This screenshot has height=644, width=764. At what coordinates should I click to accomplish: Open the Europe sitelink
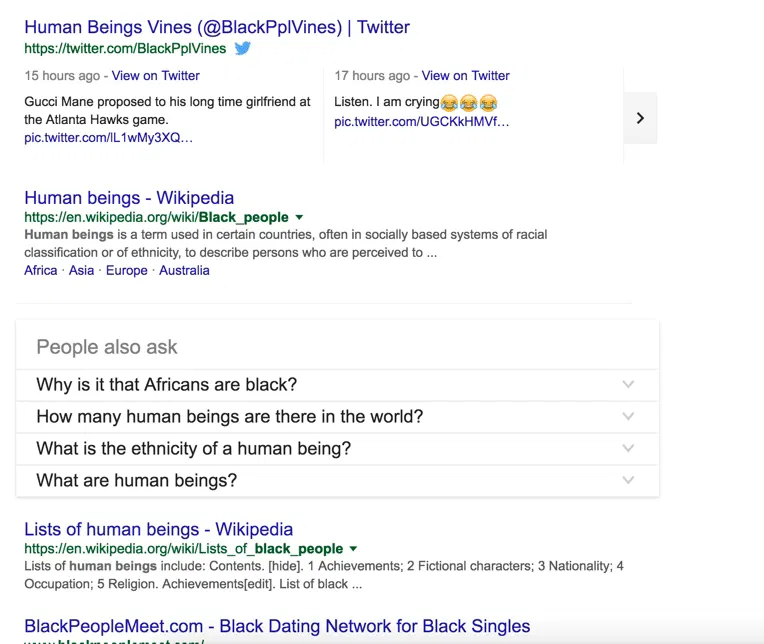click(127, 270)
